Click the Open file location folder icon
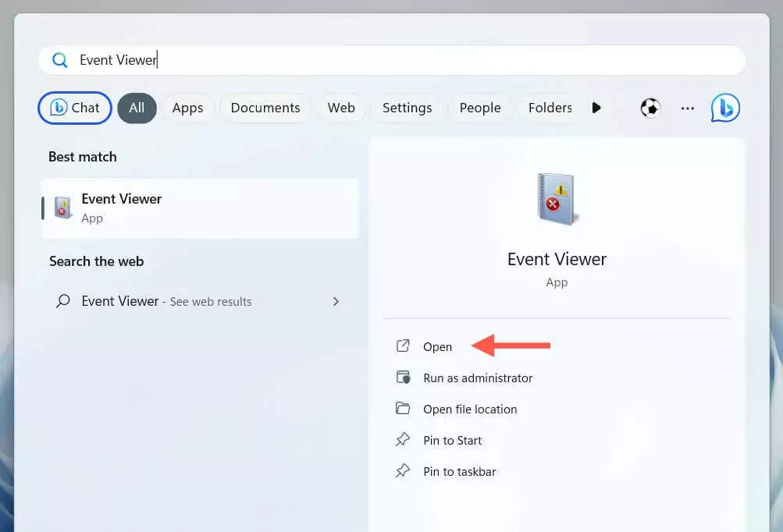The width and height of the screenshot is (783, 532). [403, 408]
